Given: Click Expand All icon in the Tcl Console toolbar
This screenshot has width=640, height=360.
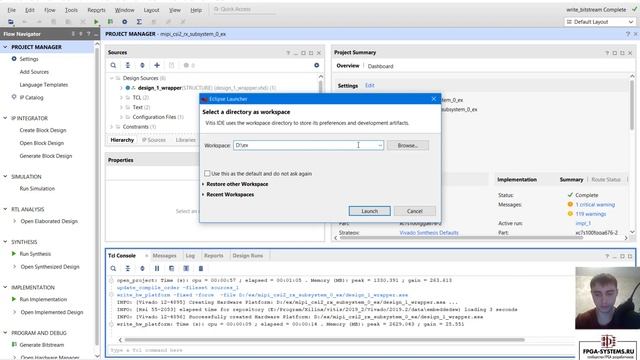Looking at the screenshot, I should (142, 269).
